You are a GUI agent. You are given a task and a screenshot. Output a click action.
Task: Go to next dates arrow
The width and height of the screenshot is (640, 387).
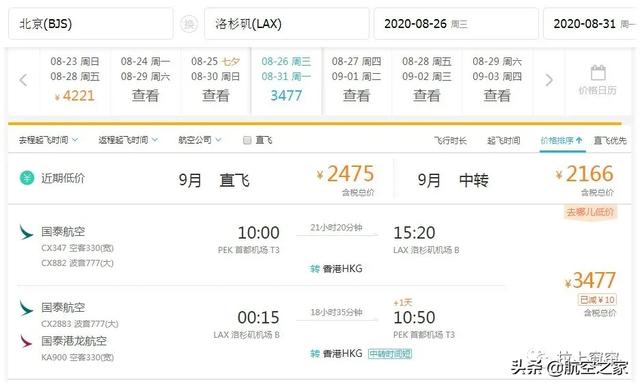[549, 80]
